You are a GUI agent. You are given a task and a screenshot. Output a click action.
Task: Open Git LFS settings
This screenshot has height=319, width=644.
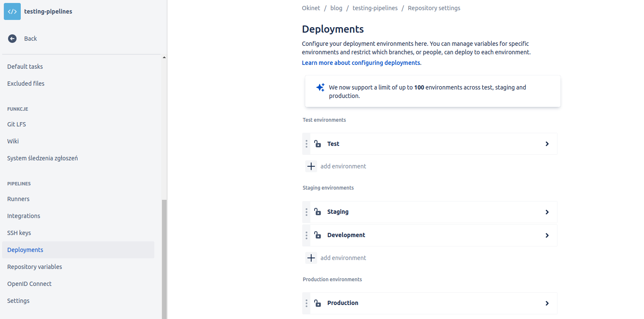pyautogui.click(x=16, y=124)
